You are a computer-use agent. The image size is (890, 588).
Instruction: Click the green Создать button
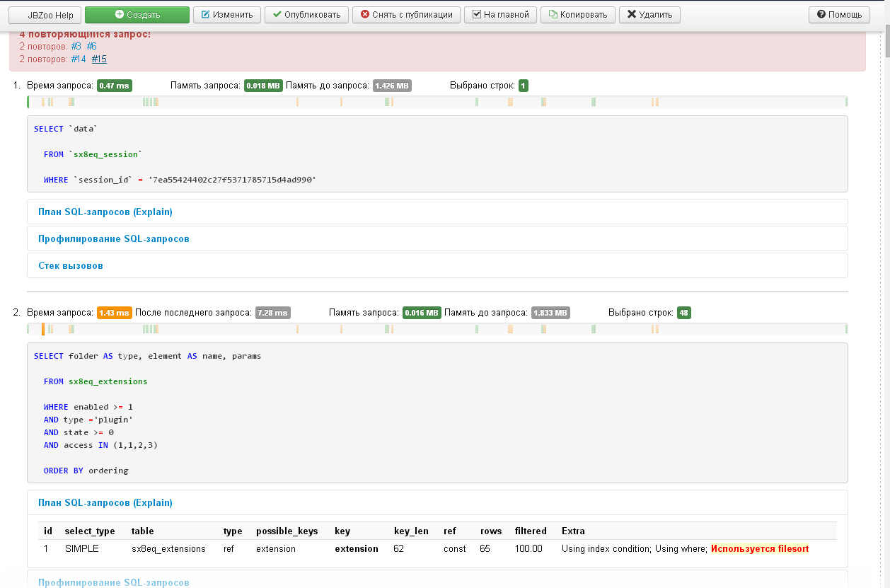137,15
